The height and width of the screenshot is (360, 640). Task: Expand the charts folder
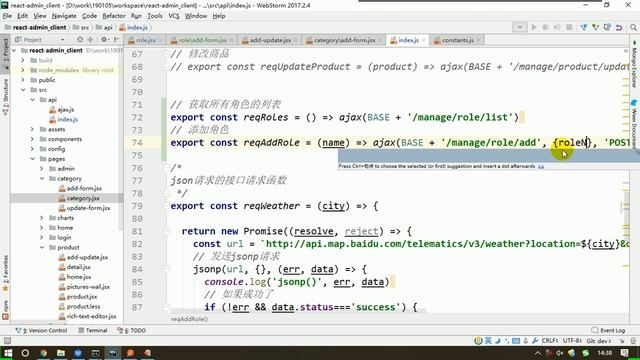[42, 218]
